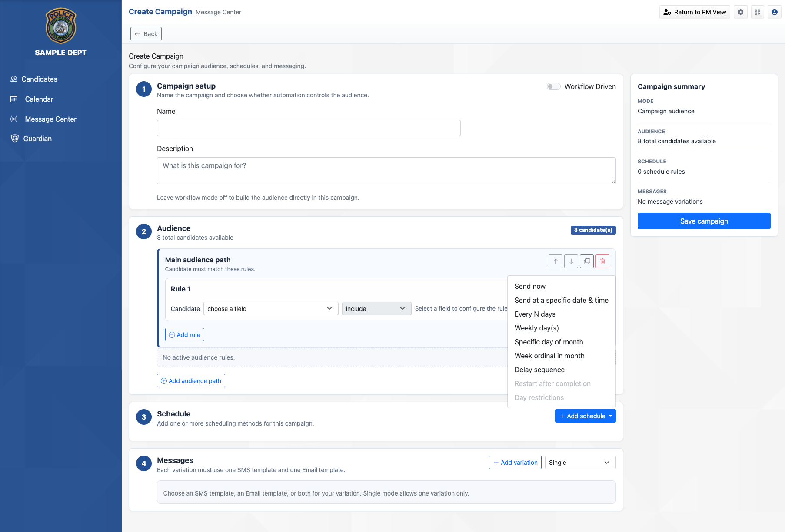Click the Guardian shield icon
Image resolution: width=785 pixels, height=532 pixels.
pos(15,139)
